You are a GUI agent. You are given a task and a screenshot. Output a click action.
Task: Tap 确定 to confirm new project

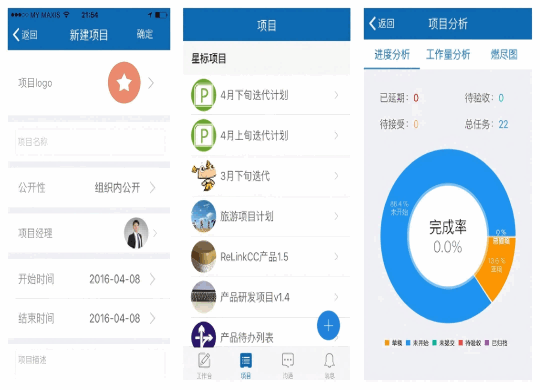click(145, 34)
